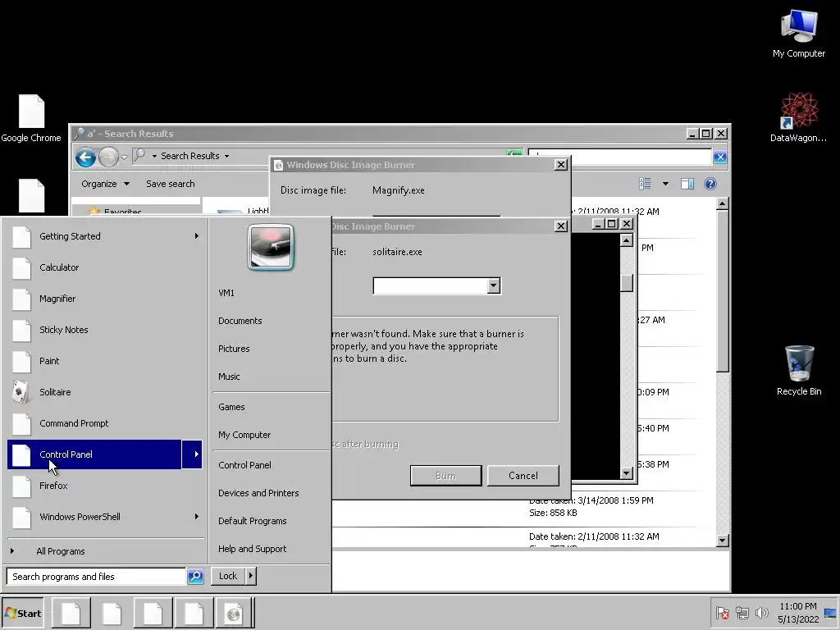Click the Back arrow in Search Results window
The width and height of the screenshot is (840, 630).
(x=85, y=157)
